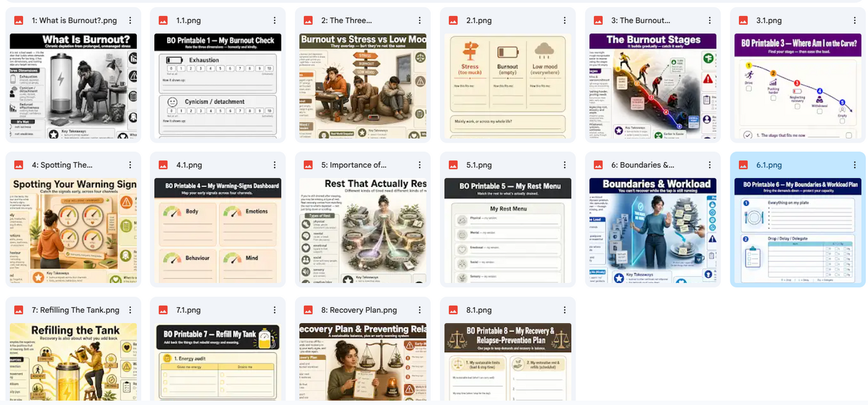The image size is (868, 405).
Task: Open more actions menu for 8.1.png
Action: 565,310
